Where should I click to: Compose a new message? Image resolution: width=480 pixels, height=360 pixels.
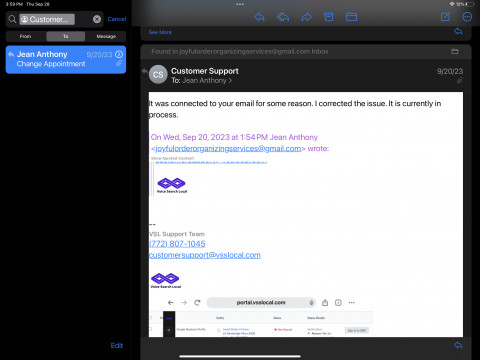[x=445, y=17]
